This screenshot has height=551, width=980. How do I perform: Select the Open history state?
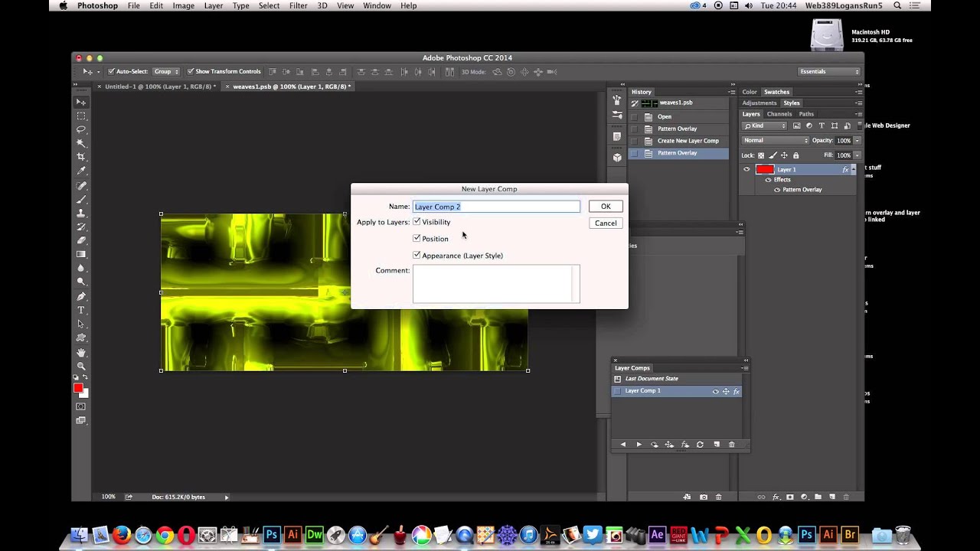[x=678, y=117]
